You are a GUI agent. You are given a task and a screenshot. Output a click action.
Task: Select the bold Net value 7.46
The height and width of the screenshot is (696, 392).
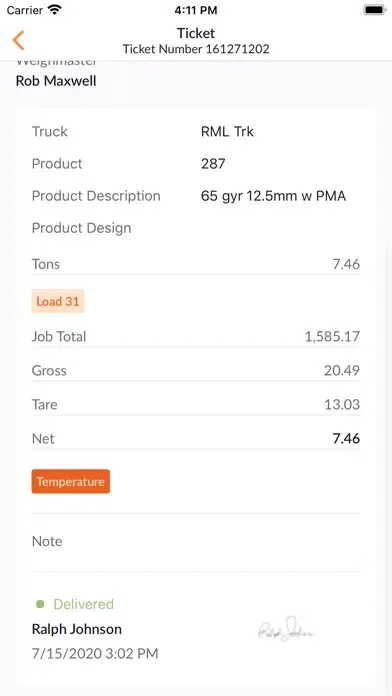(x=346, y=439)
